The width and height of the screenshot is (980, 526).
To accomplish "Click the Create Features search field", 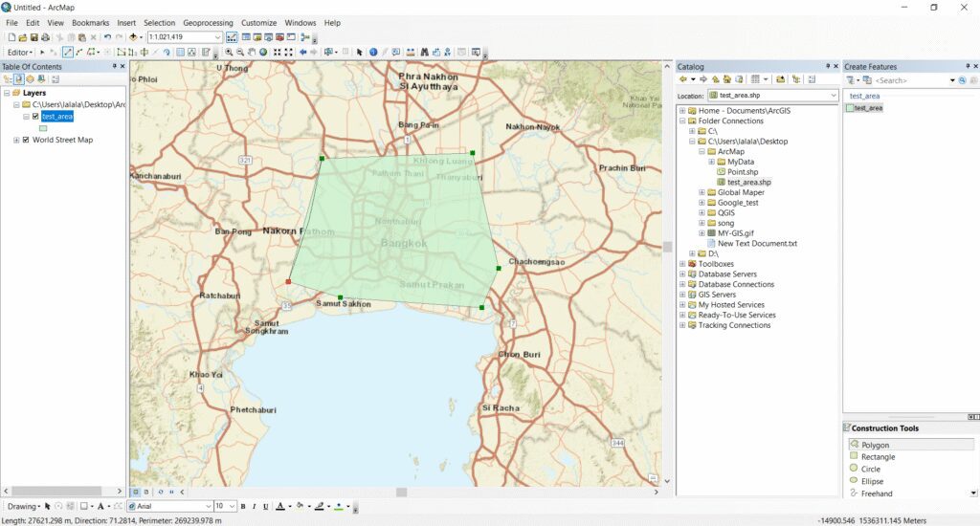I will [x=911, y=80].
